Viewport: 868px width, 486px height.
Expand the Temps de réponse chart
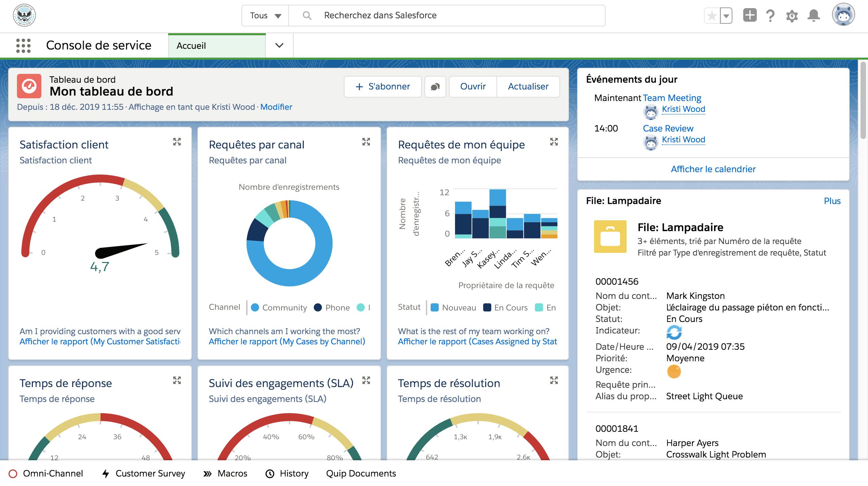click(x=177, y=380)
